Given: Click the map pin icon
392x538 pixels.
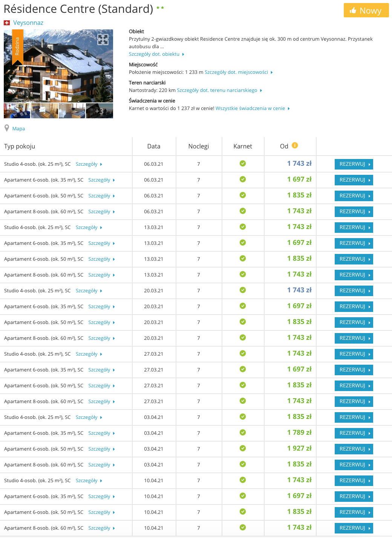Looking at the screenshot, I should pos(7,128).
